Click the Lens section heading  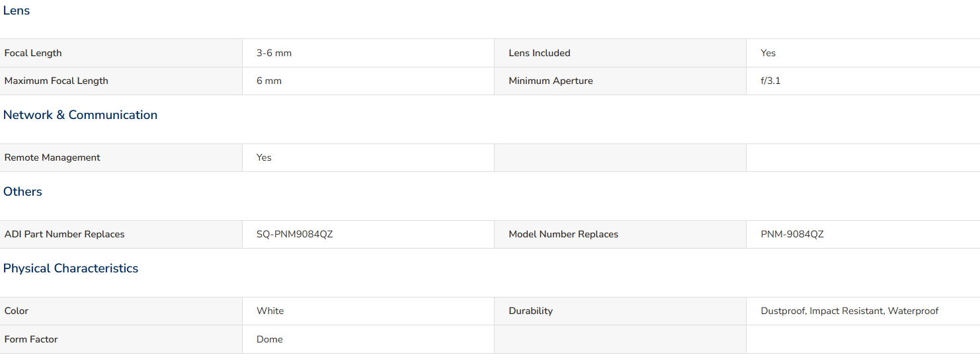[x=17, y=11]
